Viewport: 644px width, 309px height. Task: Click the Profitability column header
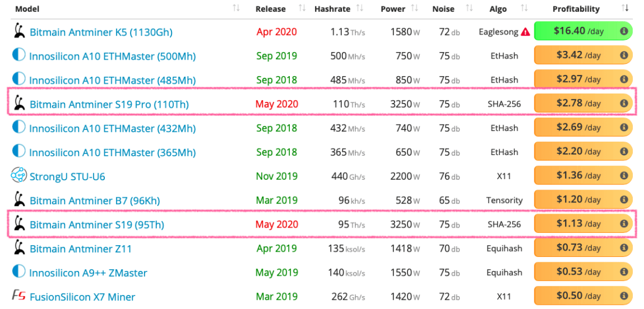point(576,9)
